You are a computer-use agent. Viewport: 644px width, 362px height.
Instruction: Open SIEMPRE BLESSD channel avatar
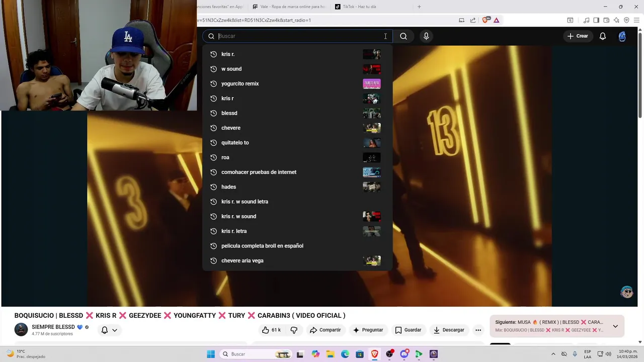click(21, 330)
